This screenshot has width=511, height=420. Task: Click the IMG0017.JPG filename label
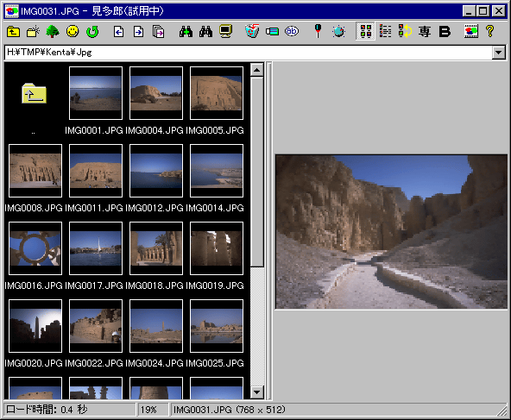(x=94, y=285)
